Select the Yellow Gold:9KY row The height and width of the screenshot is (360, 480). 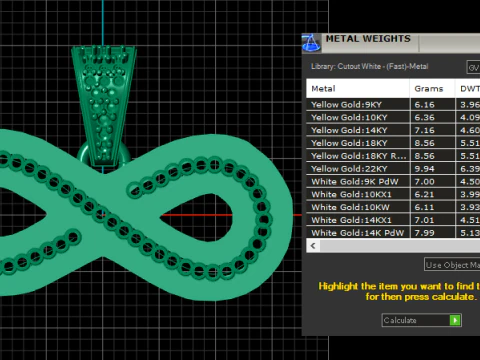pyautogui.click(x=393, y=105)
